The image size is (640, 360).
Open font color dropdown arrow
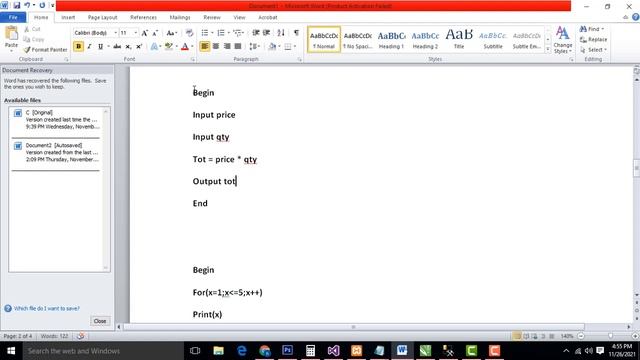click(192, 47)
